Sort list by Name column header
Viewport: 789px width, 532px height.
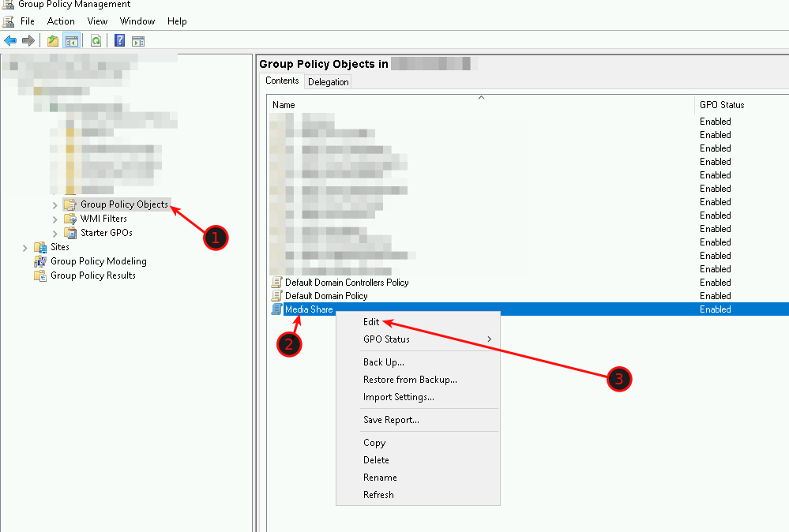(284, 105)
